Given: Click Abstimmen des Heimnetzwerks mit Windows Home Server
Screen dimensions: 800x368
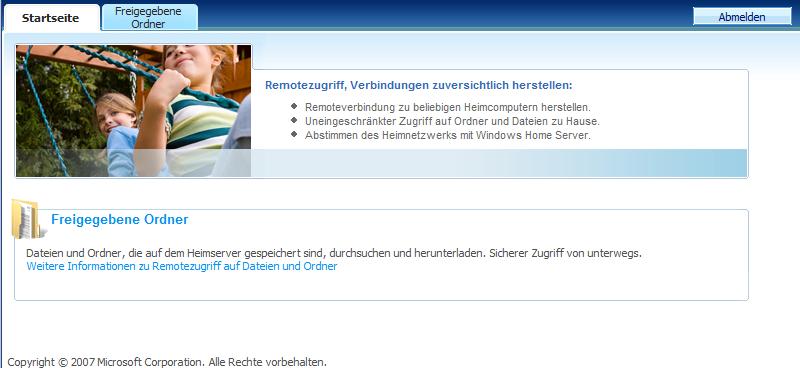Looking at the screenshot, I should pos(447,136).
